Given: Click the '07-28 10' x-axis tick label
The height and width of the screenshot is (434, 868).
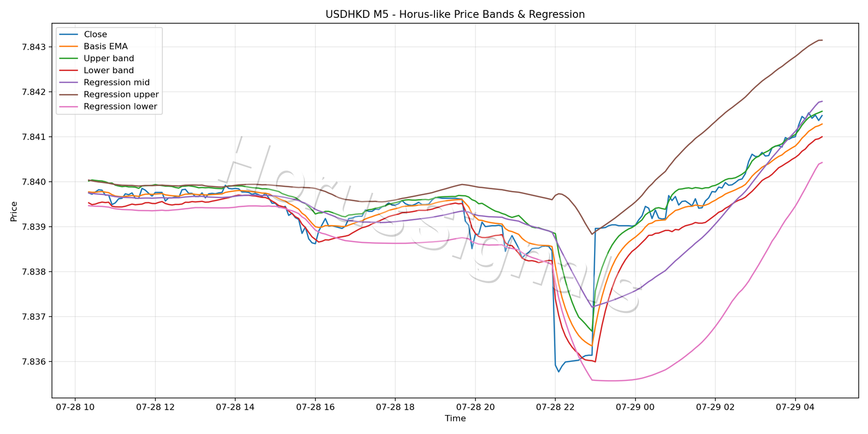Looking at the screenshot, I should (75, 406).
